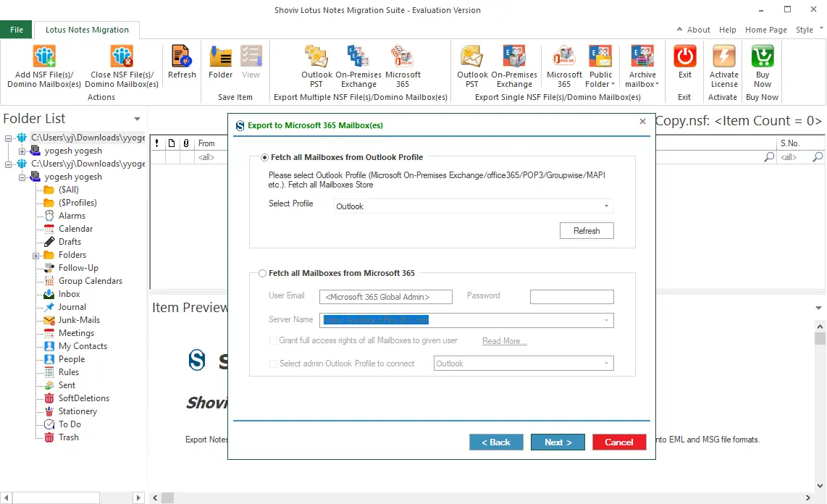Screen dimensions: 827x504
Task: Select the Stationery folder in tree
Action: click(77, 411)
